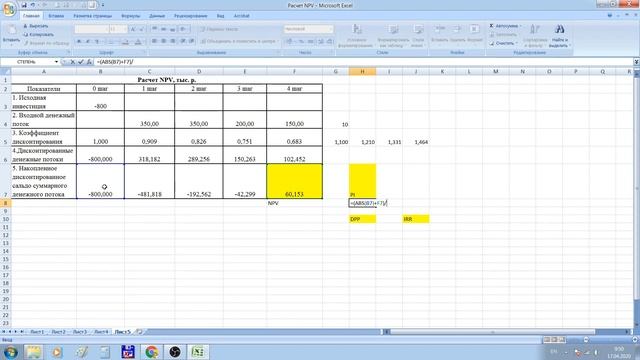Screen dimensions: 640x360
Task: Switch to the Формулы tab
Action: click(x=131, y=16)
